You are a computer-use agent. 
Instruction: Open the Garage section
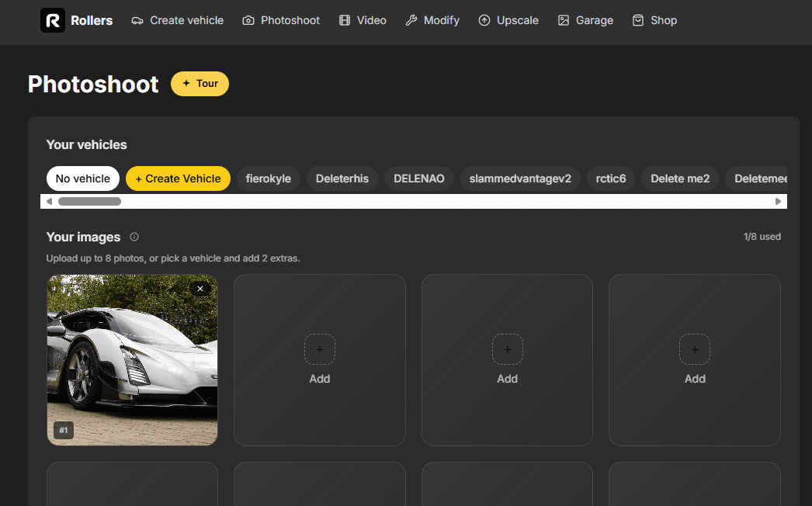click(585, 20)
